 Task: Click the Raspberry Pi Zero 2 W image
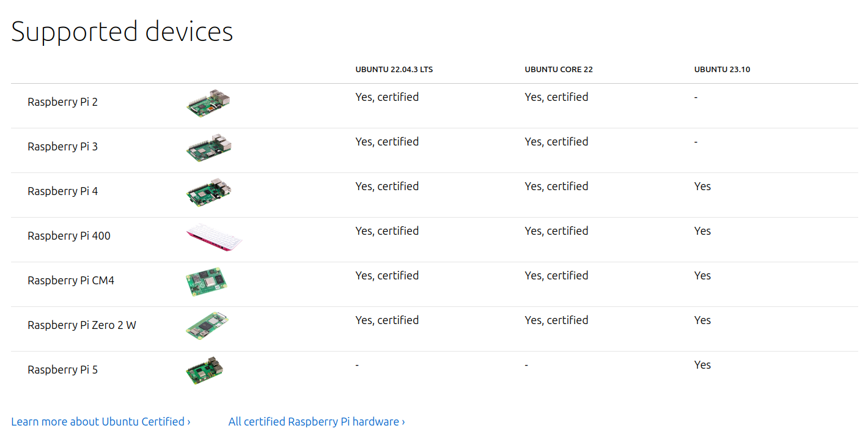pos(208,326)
